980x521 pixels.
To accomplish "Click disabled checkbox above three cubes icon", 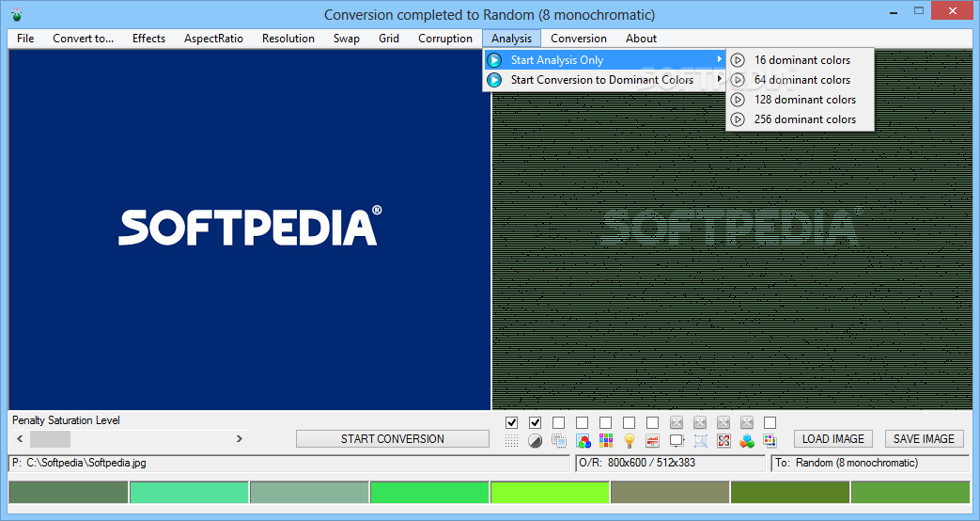I will pyautogui.click(x=747, y=423).
